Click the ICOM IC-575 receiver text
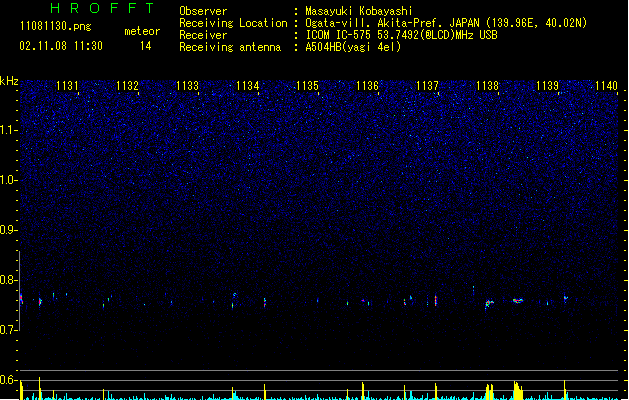Image resolution: width=629 pixels, height=400 pixels. point(402,35)
